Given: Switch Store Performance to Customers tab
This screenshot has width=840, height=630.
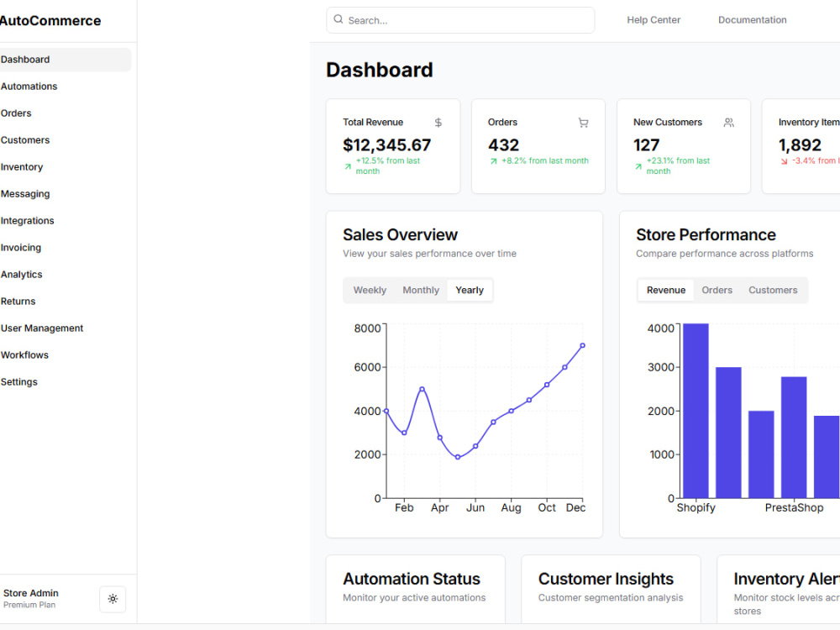Looking at the screenshot, I should (773, 291).
